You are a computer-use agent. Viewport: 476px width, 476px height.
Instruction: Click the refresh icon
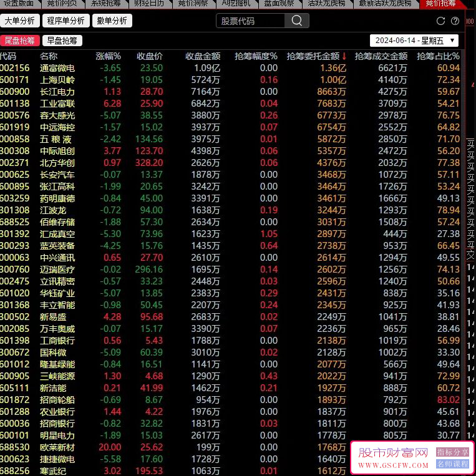point(440,21)
